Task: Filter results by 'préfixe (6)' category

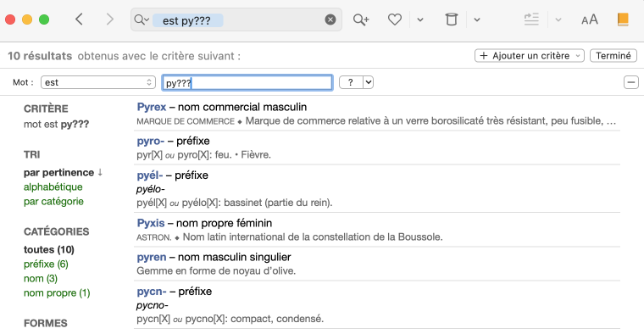Action: (x=46, y=264)
